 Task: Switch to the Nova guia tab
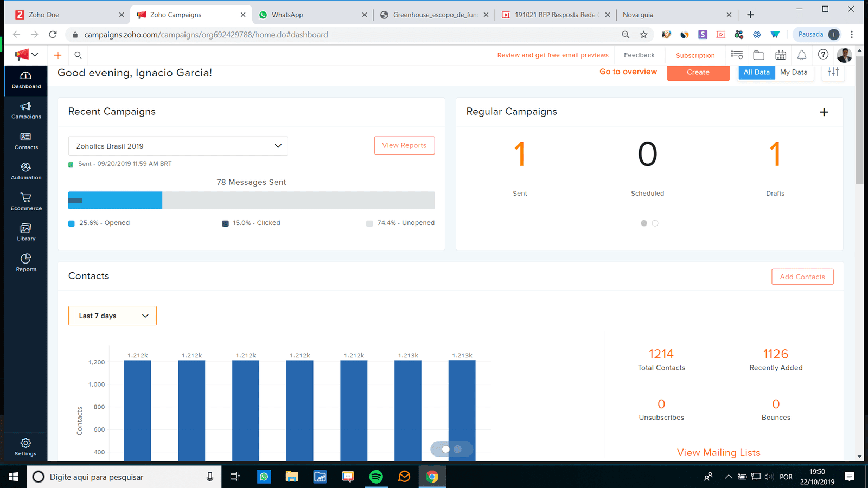677,15
